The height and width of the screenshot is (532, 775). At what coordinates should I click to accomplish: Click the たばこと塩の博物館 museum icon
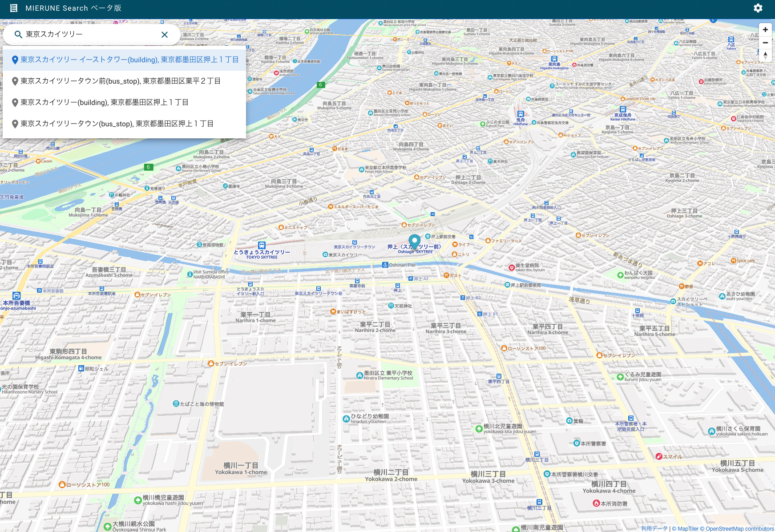coord(176,404)
